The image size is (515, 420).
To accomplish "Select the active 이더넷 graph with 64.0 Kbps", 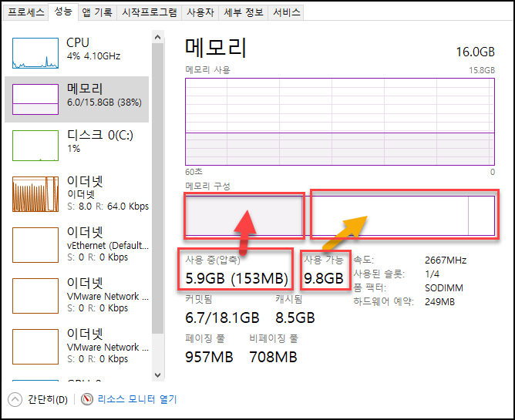I will coord(35,194).
